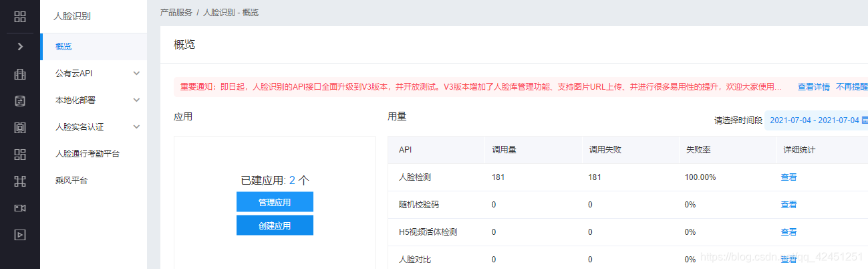The height and width of the screenshot is (269, 868).
Task: Open calendar icon in date range field
Action: (x=864, y=120)
